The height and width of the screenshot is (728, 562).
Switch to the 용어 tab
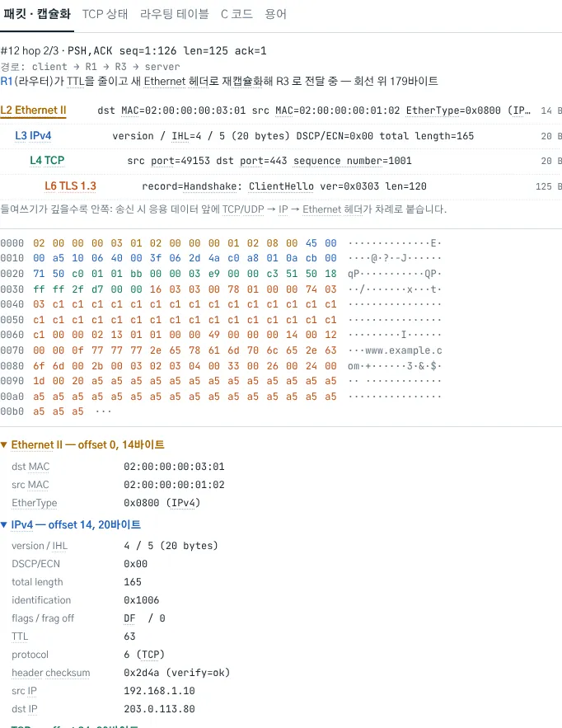click(x=276, y=14)
